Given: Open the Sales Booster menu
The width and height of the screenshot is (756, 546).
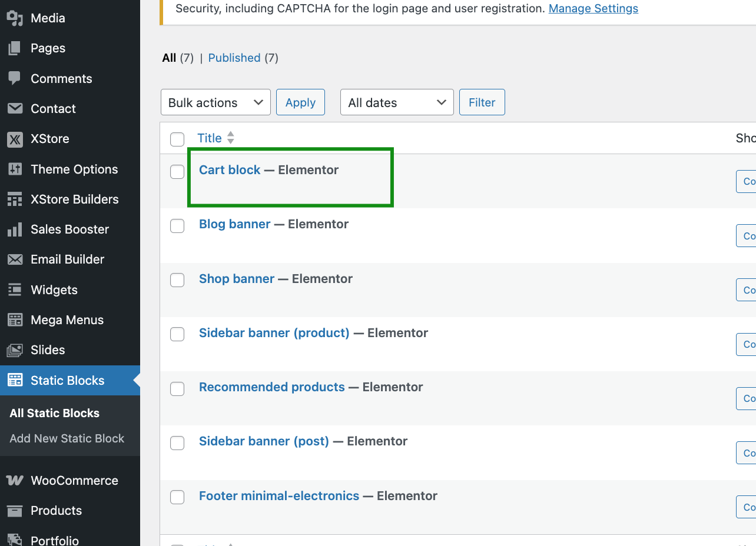Looking at the screenshot, I should click(x=70, y=229).
